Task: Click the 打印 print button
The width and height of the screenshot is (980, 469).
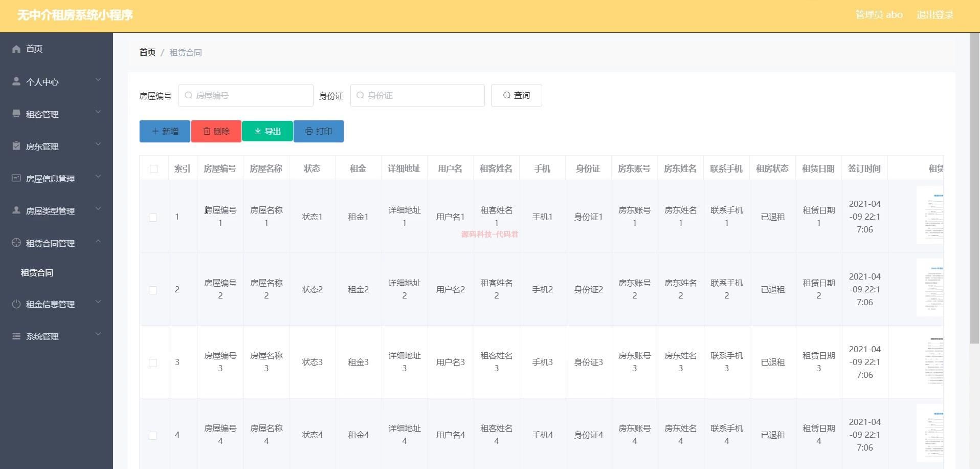Action: coord(319,131)
